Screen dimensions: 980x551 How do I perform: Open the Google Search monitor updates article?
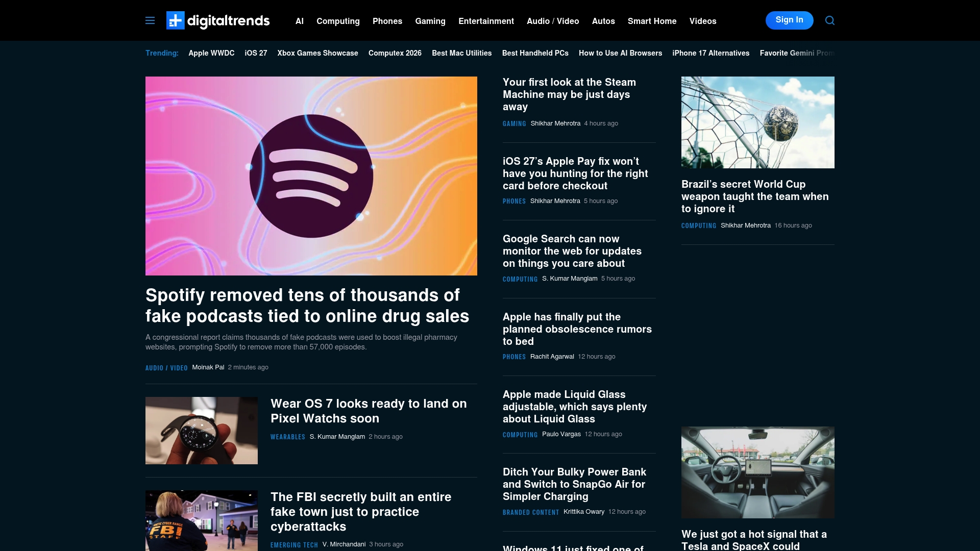coord(572,251)
